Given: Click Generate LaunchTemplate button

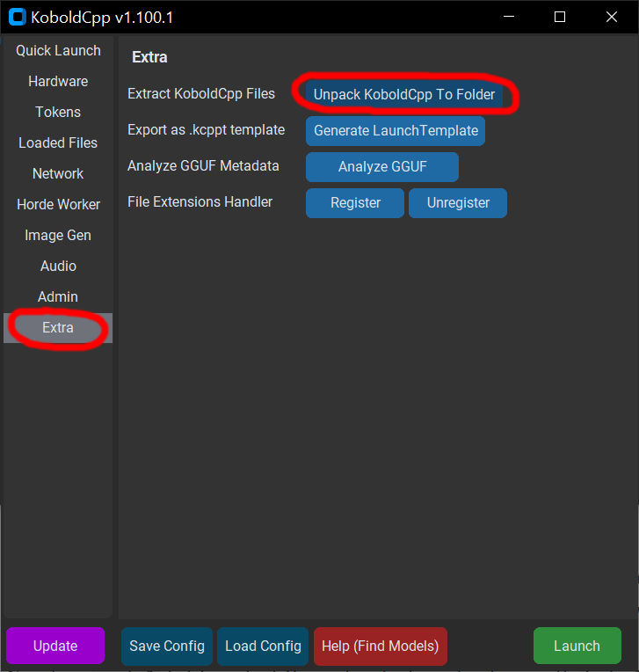Looking at the screenshot, I should (x=396, y=131).
